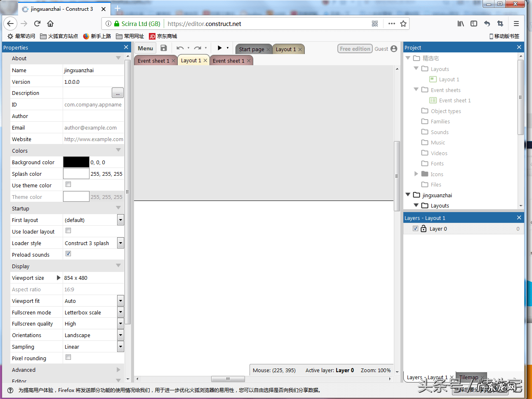Switch to the Event sheet 1 tab
Screen dimensions: 532x399
pos(153,61)
